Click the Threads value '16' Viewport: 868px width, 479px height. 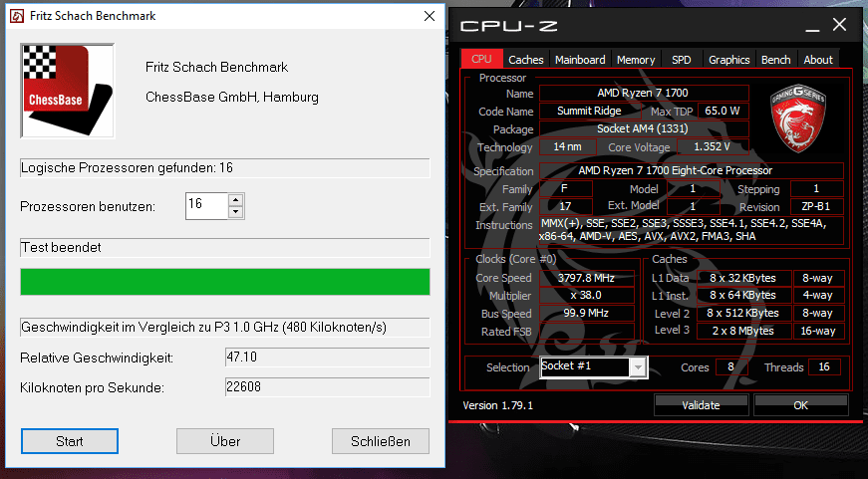point(824,366)
